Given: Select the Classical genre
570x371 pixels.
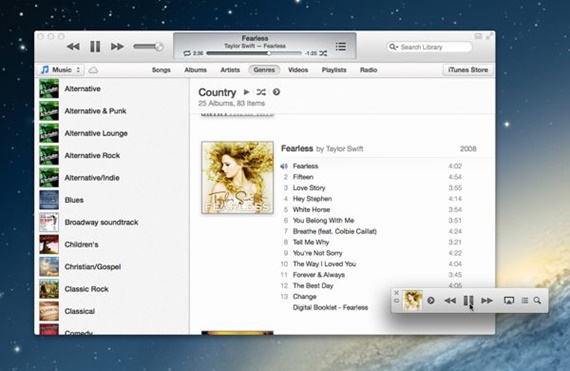Looking at the screenshot, I should click(x=112, y=311).
